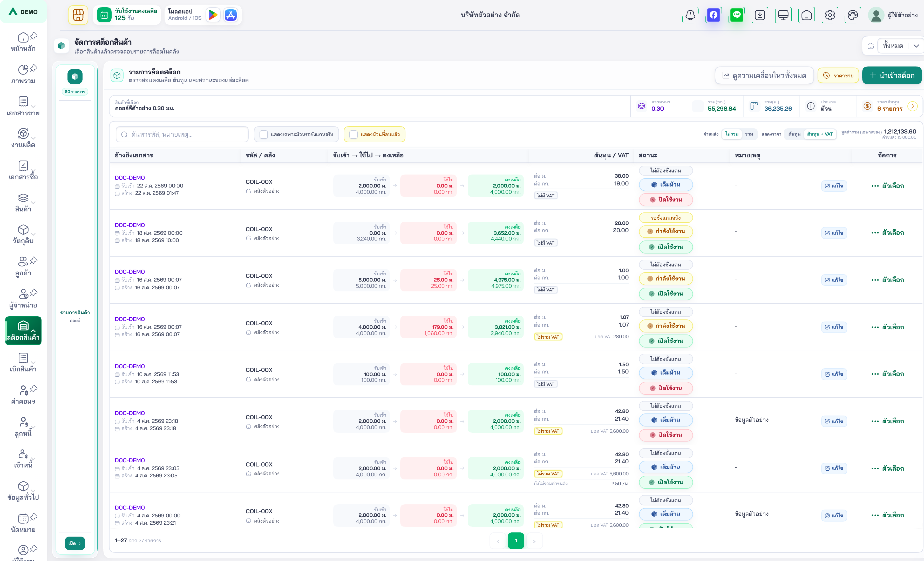Open the notification bell icon
Screen dimensions: 924x561
click(690, 15)
